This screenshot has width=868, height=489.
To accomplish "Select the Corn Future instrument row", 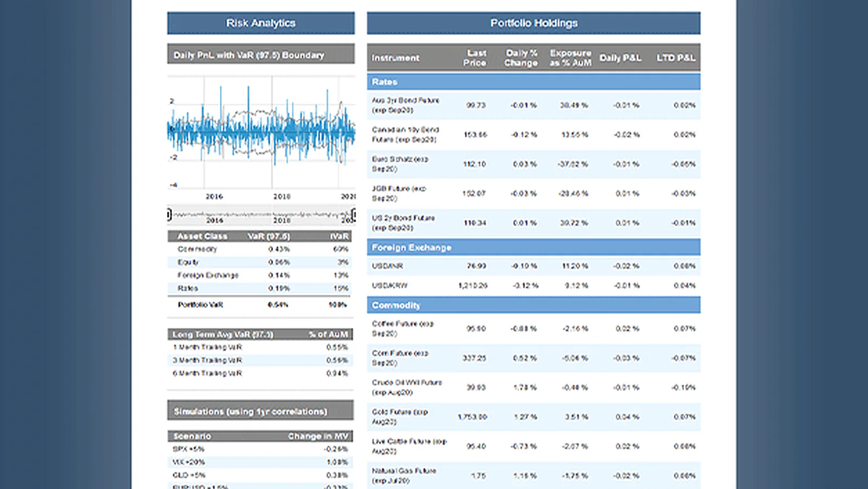I will (534, 358).
